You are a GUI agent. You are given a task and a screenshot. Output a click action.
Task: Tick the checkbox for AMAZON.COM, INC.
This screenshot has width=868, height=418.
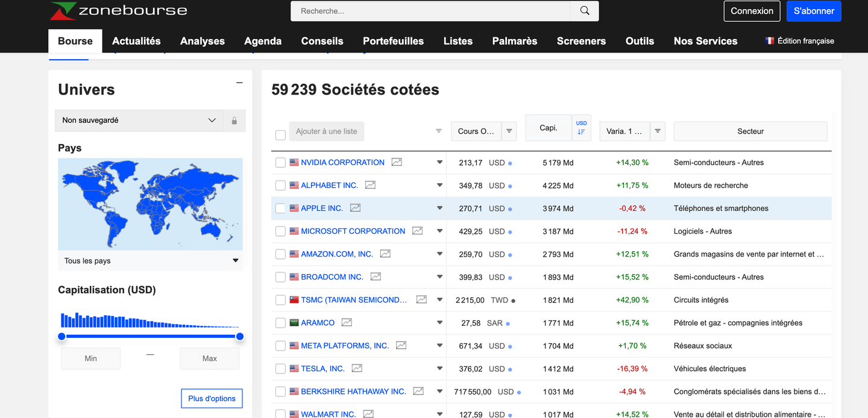click(x=280, y=254)
